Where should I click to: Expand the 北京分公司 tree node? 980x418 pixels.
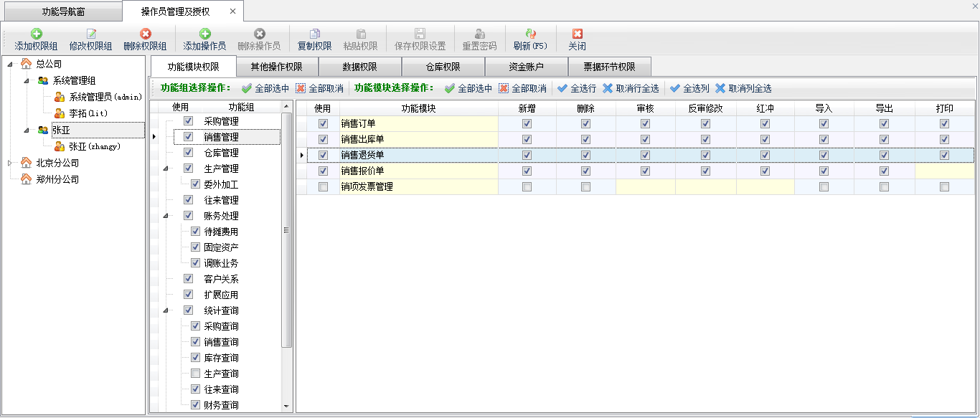click(9, 163)
